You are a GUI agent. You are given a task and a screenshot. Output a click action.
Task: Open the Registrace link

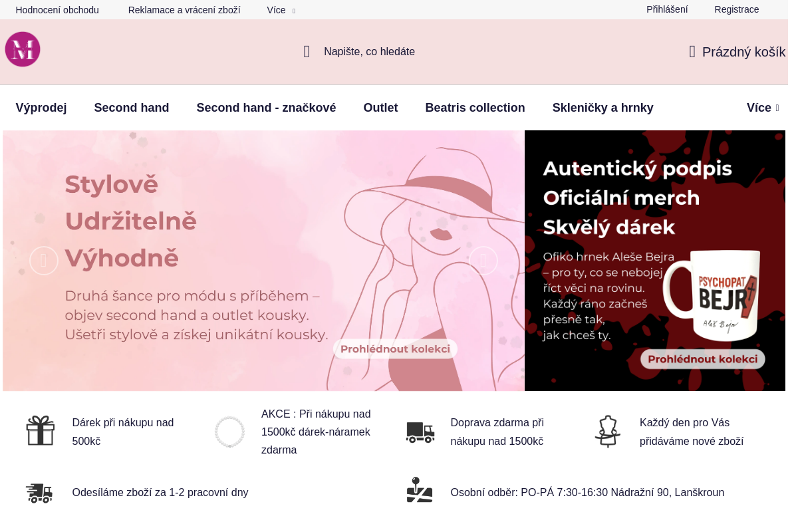click(736, 9)
